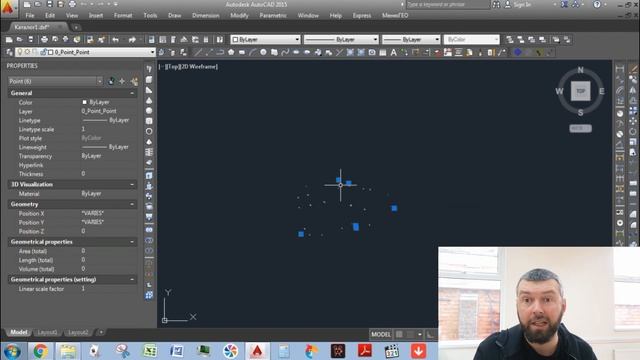The image size is (640, 360).
Task: Collapse the Geometry properties section
Action: coord(132,204)
